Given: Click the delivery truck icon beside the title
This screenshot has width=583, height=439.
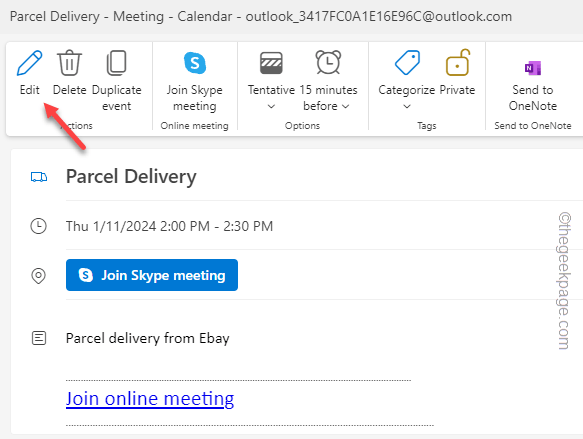Looking at the screenshot, I should 39,177.
